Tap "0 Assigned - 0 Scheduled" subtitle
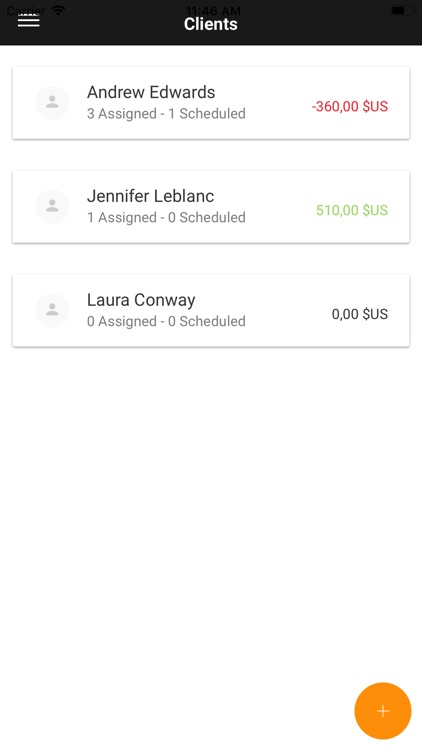Viewport: 422px width, 750px height. [166, 321]
